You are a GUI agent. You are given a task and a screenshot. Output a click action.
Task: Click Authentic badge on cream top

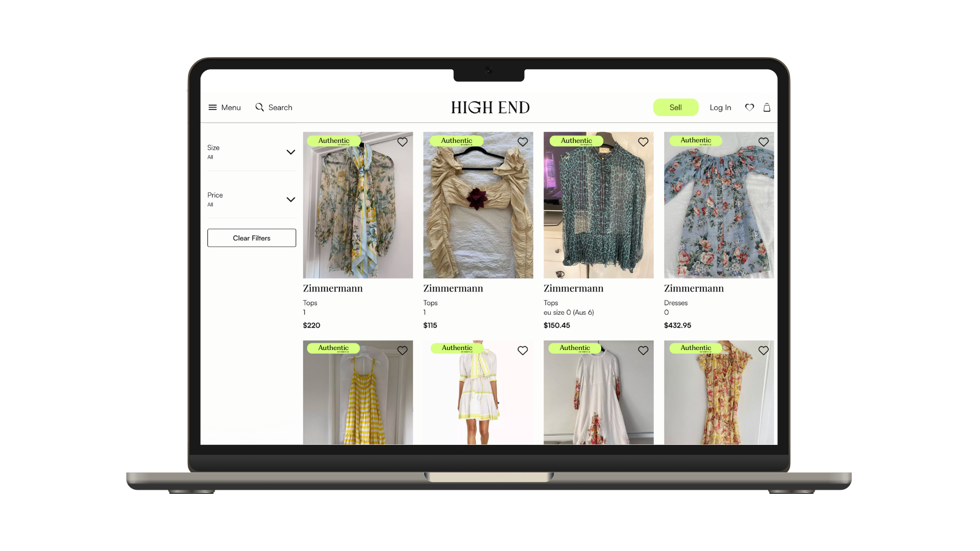tap(456, 141)
